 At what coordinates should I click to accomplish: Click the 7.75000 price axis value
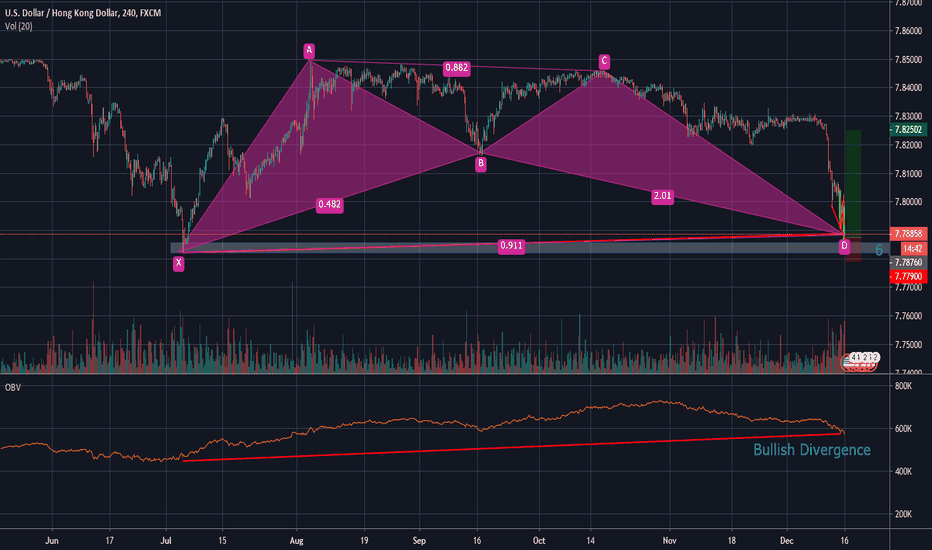(908, 345)
